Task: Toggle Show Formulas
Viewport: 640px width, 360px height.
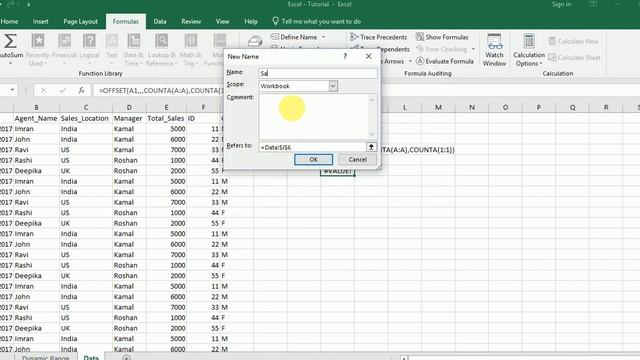Action: [442, 37]
